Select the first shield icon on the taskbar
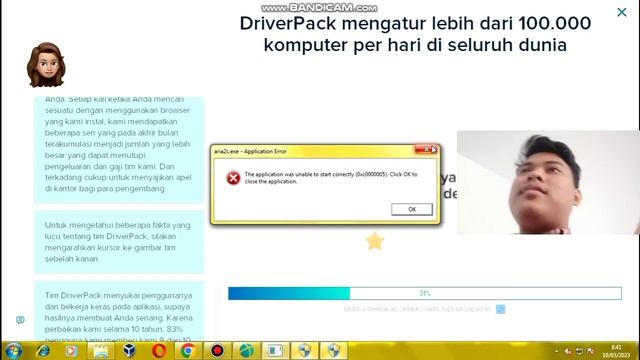The image size is (640, 360). (304, 351)
